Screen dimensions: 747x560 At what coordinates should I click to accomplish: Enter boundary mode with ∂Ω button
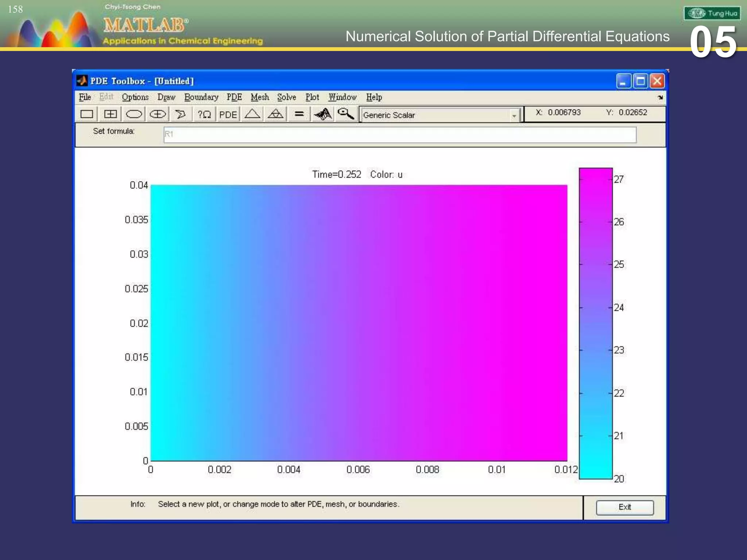point(204,114)
